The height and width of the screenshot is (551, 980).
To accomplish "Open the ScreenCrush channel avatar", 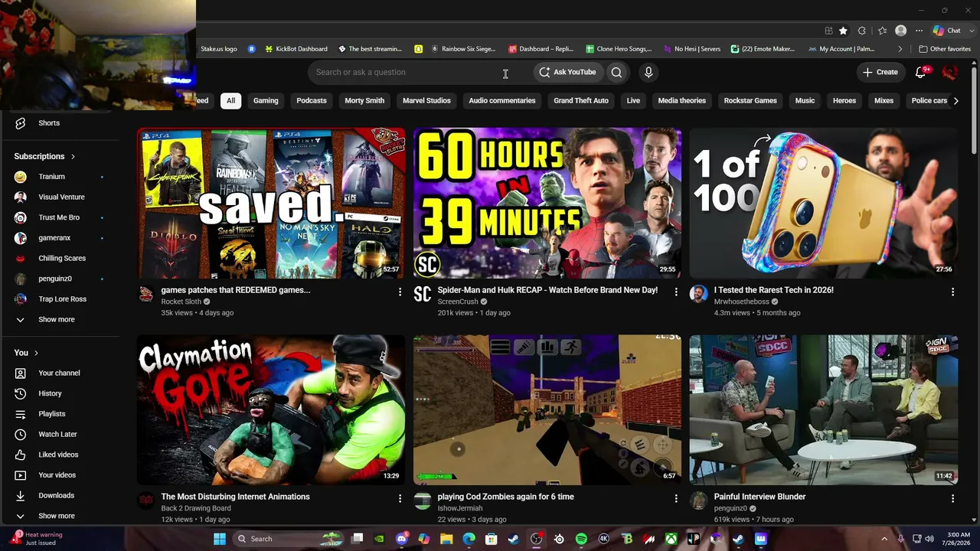I will pyautogui.click(x=422, y=295).
